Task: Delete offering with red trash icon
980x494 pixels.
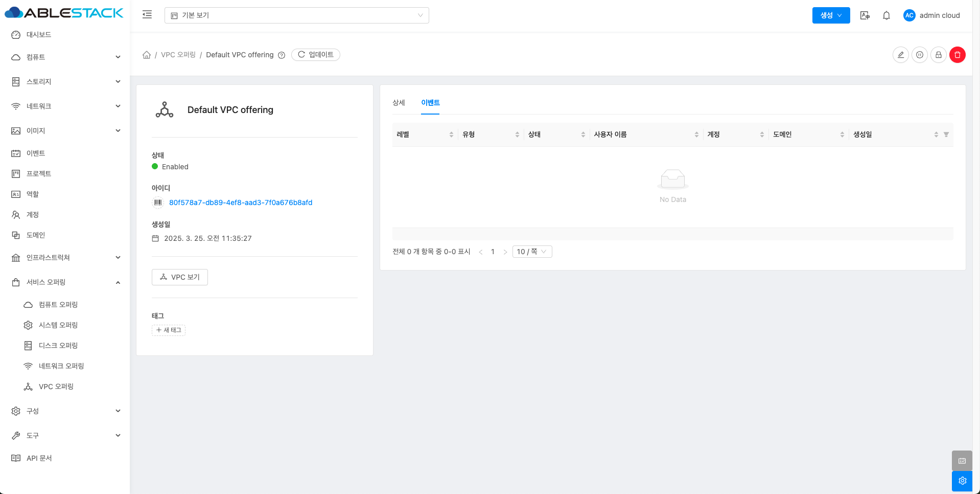Action: [957, 55]
